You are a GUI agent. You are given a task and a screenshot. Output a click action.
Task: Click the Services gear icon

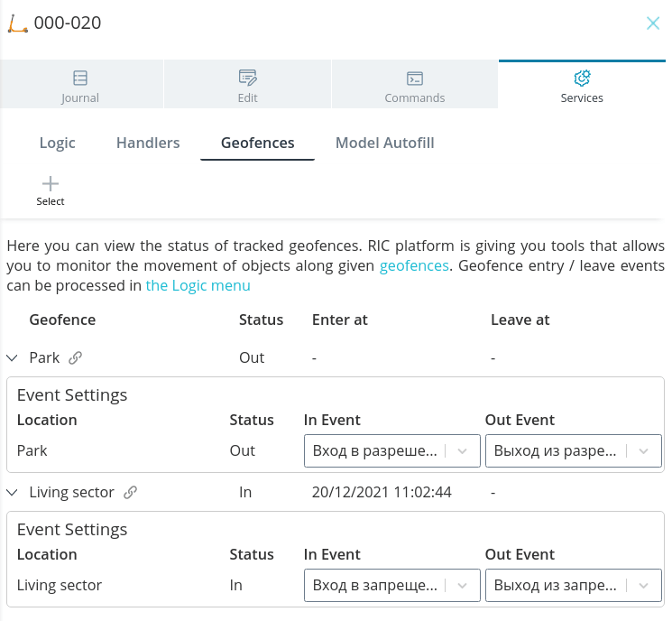(x=582, y=78)
